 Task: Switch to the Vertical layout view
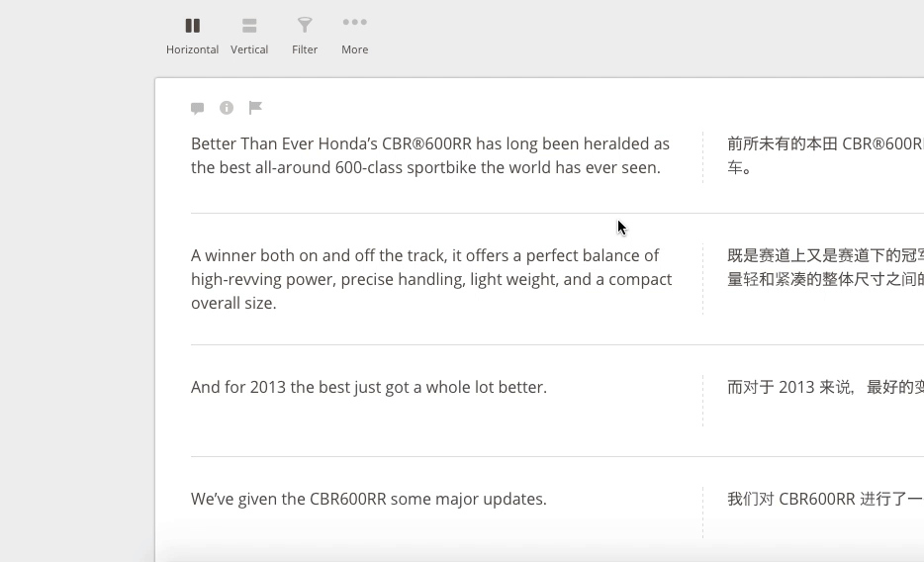tap(249, 26)
